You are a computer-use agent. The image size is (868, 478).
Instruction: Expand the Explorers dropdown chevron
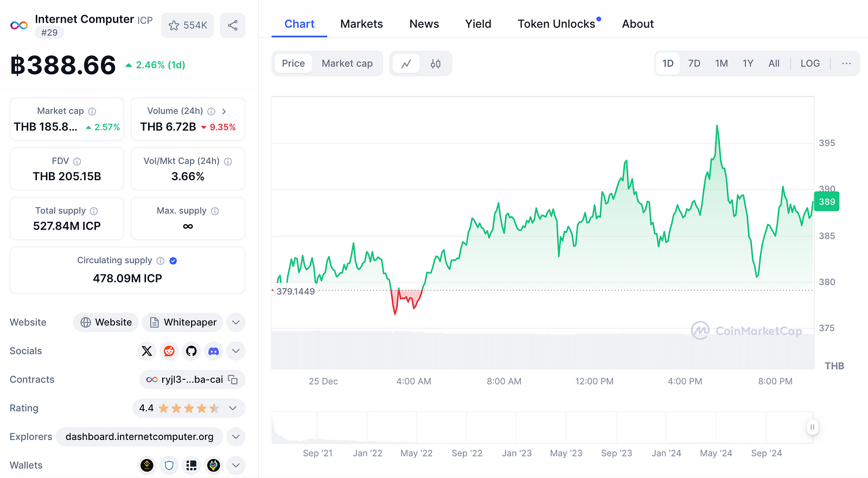click(x=236, y=437)
